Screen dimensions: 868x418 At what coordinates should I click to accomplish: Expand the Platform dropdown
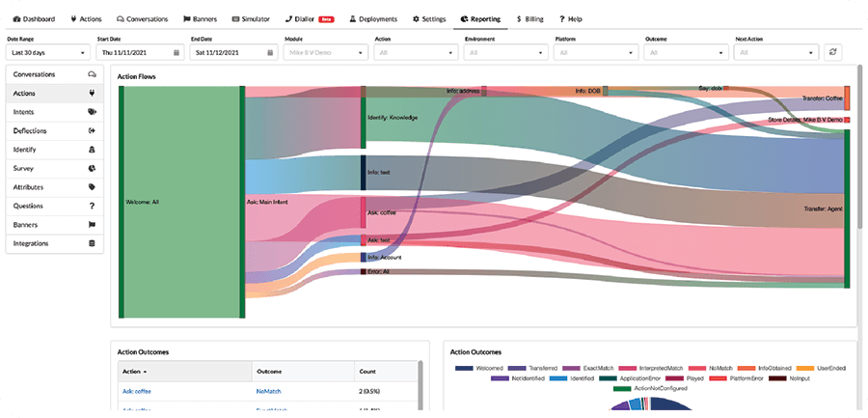pos(596,53)
